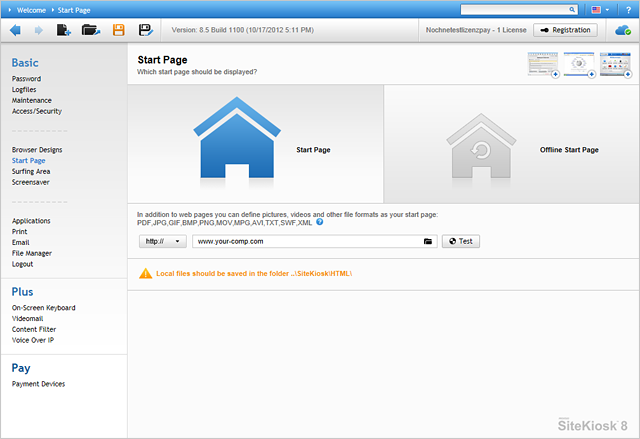This screenshot has width=640, height=439.
Task: Click the first preview thumbnail at top right
Action: 544,66
